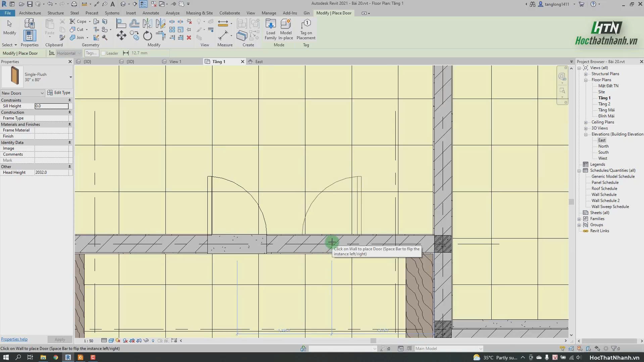Start Model In-place
Image resolution: width=644 pixels, height=362 pixels.
pos(286,29)
